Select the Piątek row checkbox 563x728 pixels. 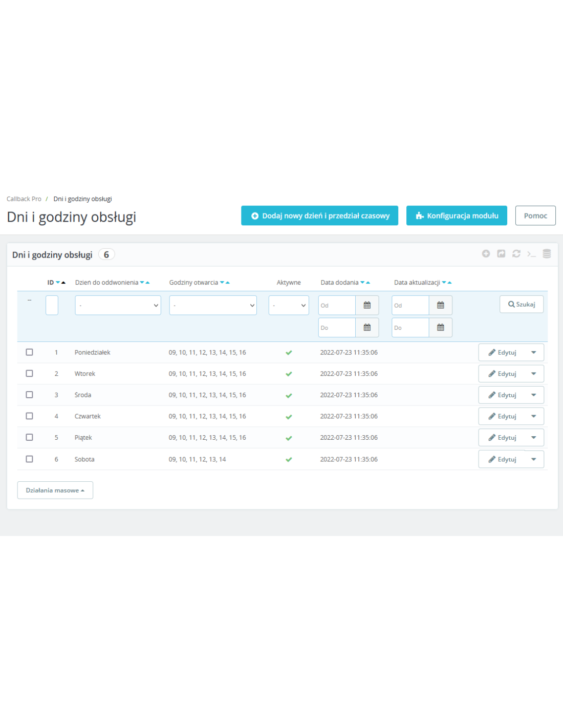coord(29,437)
